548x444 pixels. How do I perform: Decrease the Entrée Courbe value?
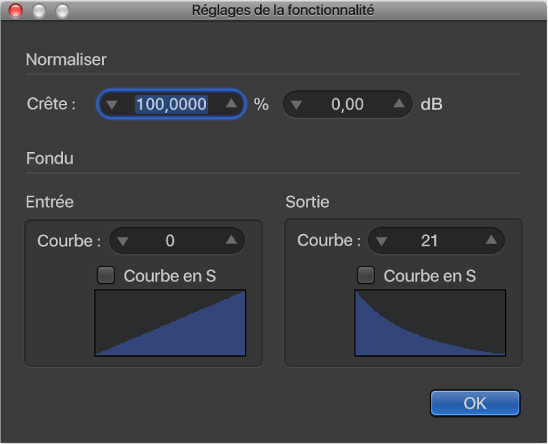click(123, 241)
